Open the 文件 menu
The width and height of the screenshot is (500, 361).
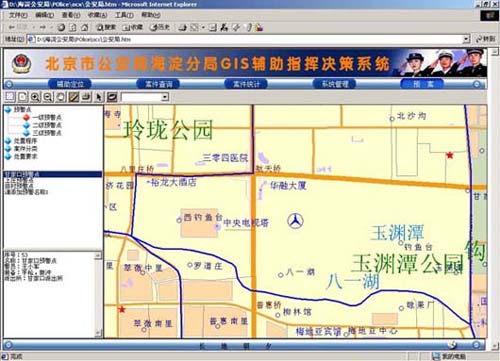[x=18, y=15]
